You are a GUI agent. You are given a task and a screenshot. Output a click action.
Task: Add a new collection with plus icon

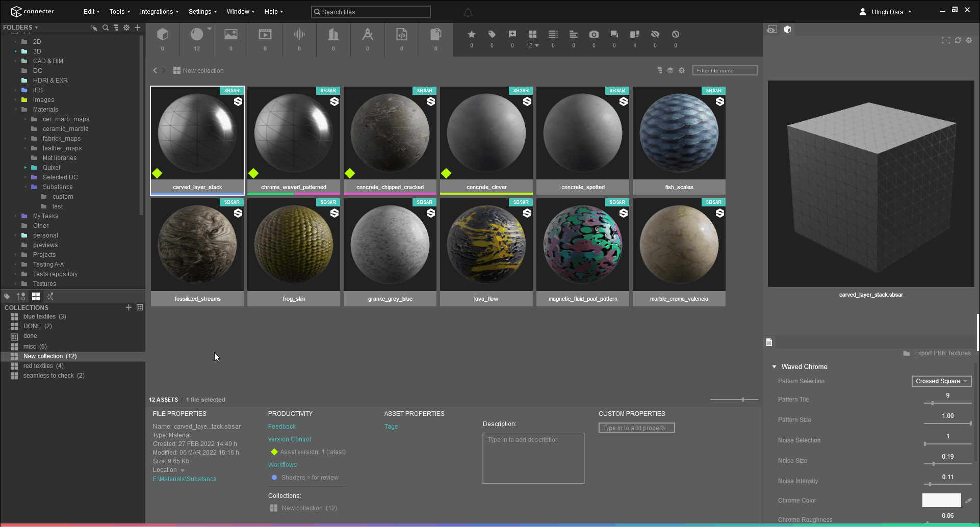pos(128,307)
